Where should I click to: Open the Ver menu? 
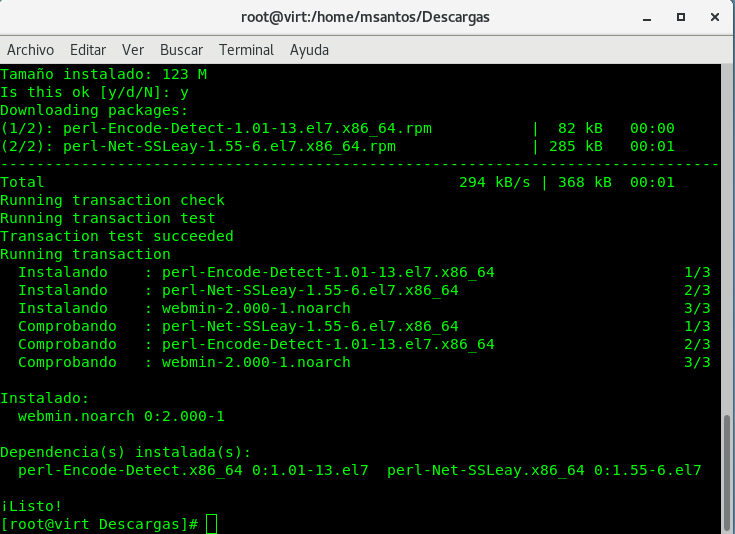(133, 49)
